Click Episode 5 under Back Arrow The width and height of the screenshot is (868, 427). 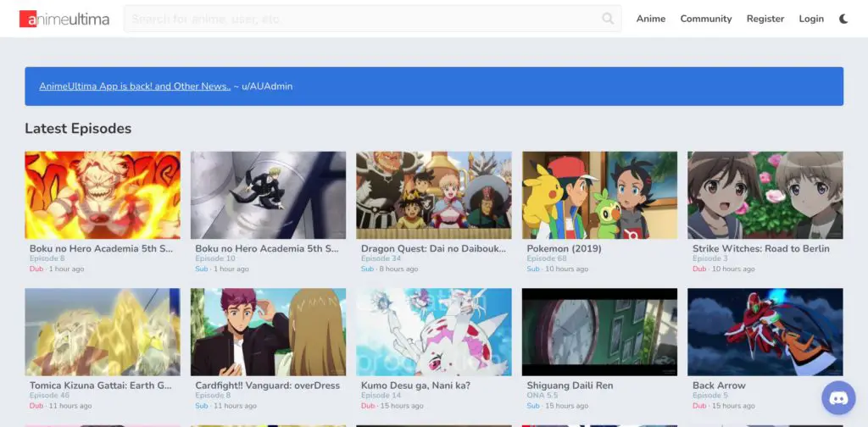(x=710, y=396)
